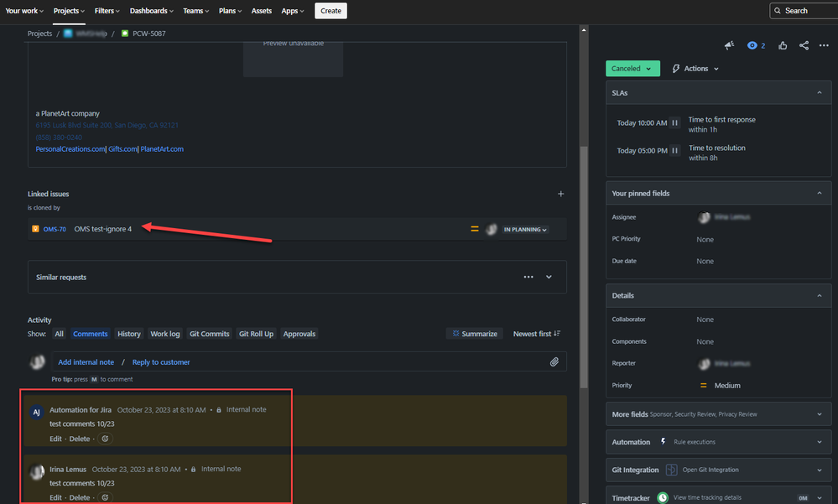Click the feedback megaphone icon
The image size is (838, 504).
[x=729, y=45]
